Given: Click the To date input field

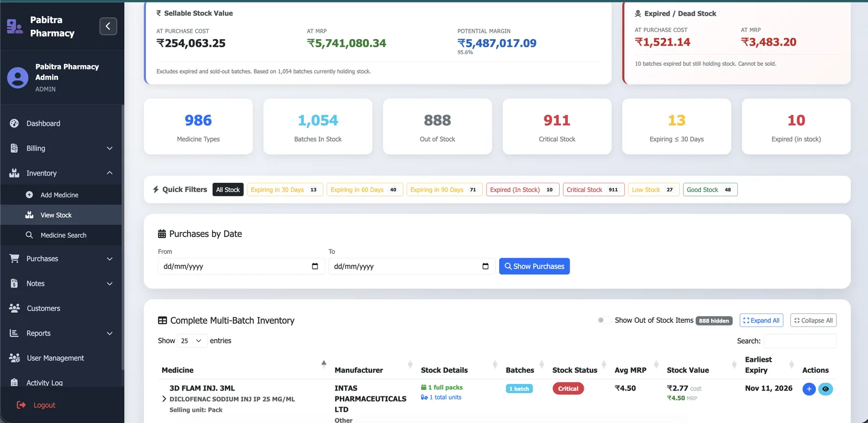Looking at the screenshot, I should 412,266.
